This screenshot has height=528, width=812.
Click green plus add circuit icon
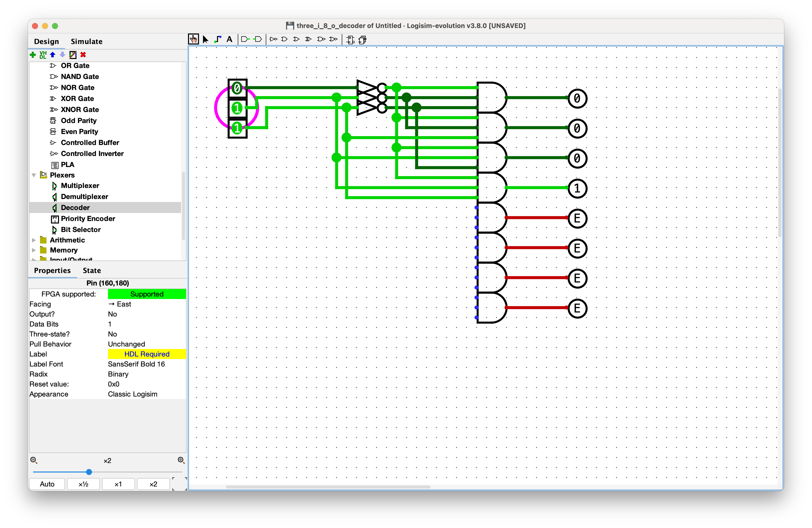33,55
